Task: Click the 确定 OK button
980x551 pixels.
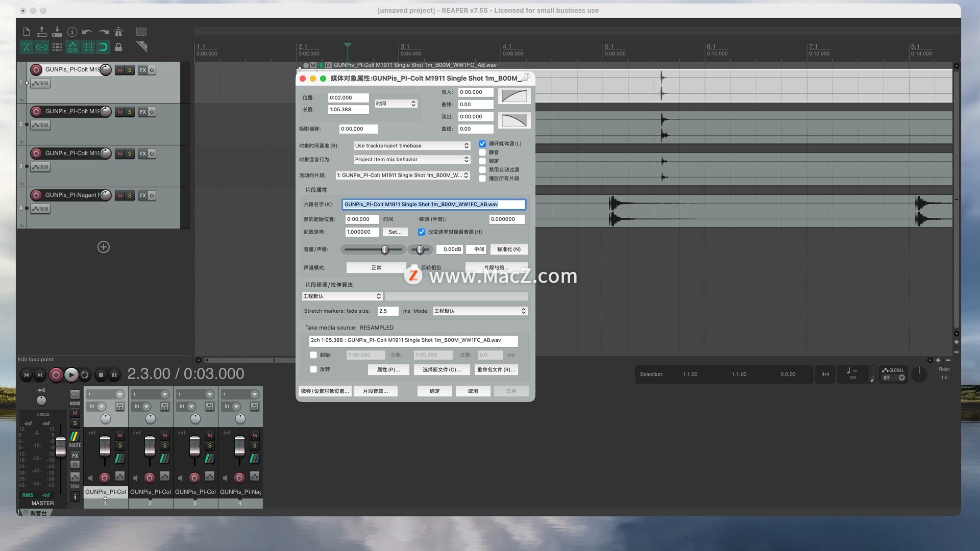Action: (434, 391)
